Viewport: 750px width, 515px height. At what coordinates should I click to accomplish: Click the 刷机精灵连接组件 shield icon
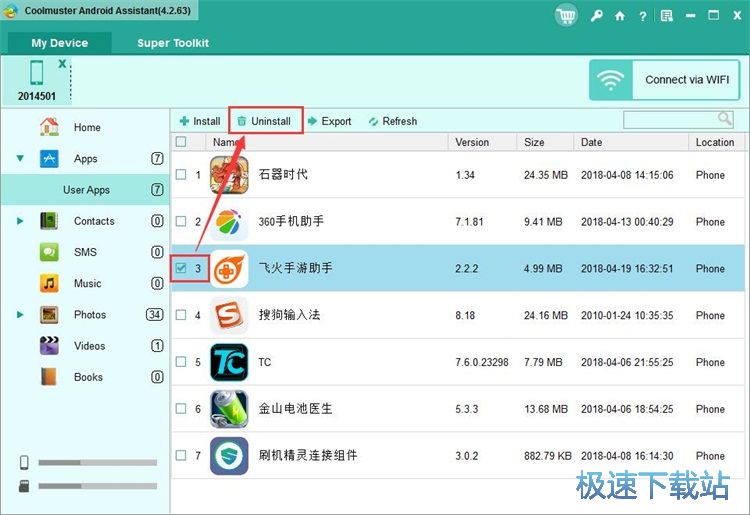tap(229, 456)
